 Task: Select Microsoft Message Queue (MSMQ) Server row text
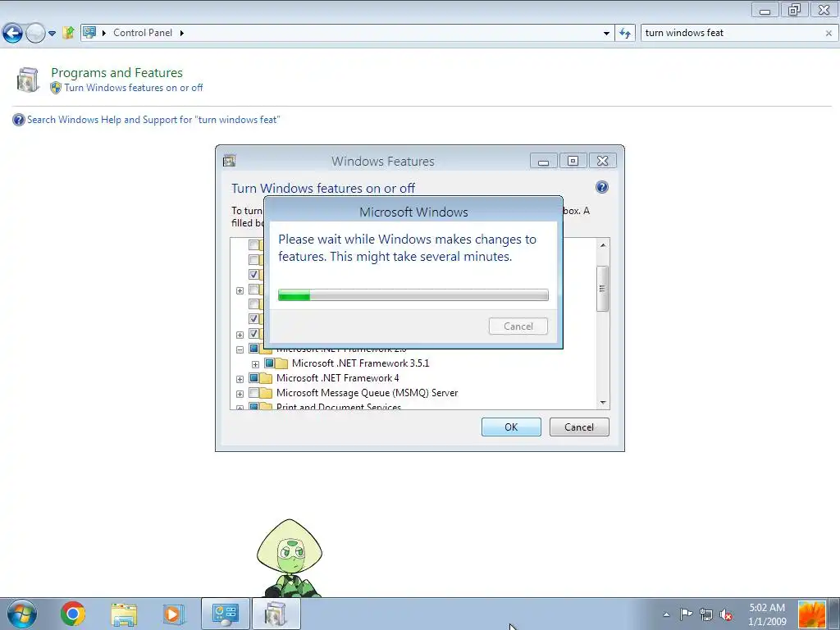[367, 393]
